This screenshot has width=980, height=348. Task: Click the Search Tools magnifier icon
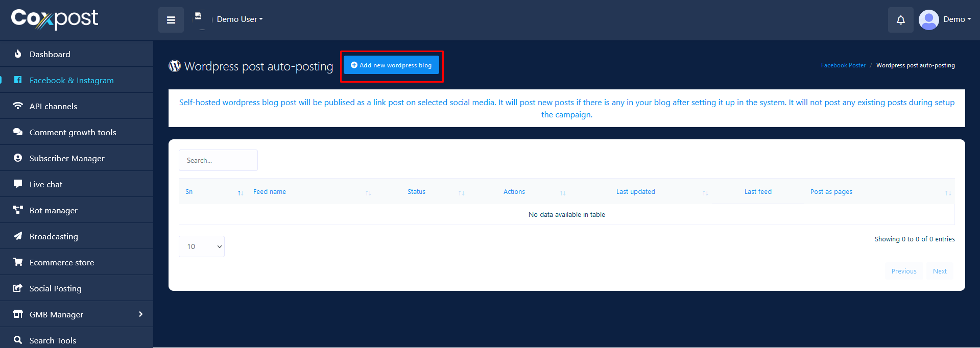18,340
